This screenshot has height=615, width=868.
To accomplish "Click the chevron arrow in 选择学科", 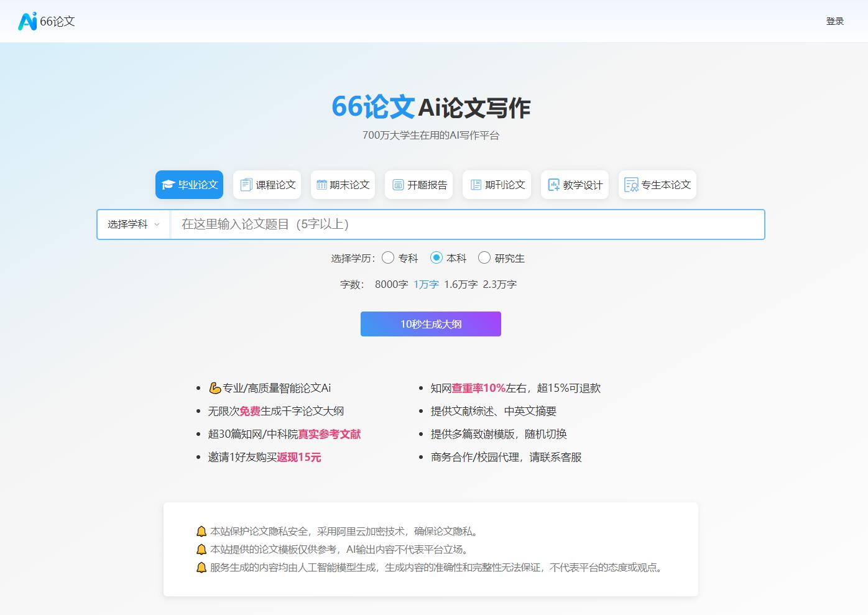I will pos(157,224).
